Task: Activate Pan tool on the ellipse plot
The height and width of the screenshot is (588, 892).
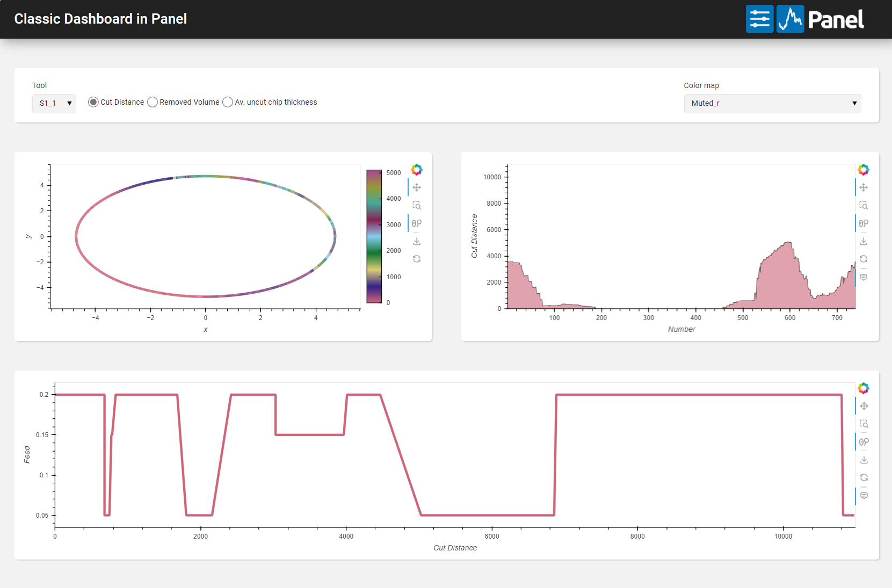Action: click(x=417, y=187)
